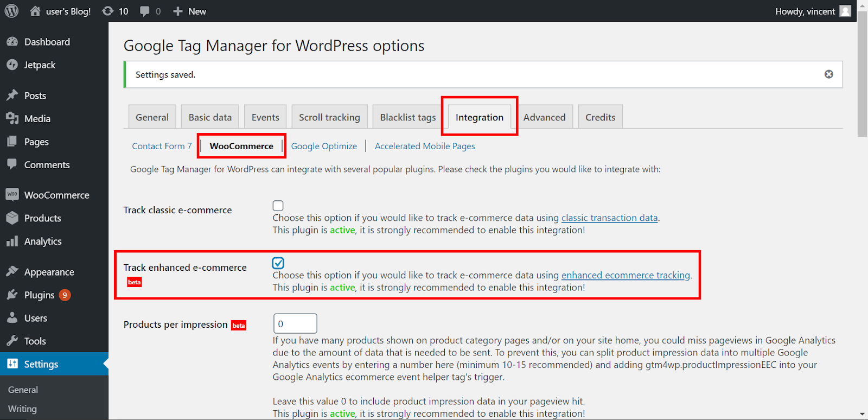Image resolution: width=868 pixels, height=420 pixels.
Task: Enable Track classic e-commerce checkbox
Action: click(278, 206)
